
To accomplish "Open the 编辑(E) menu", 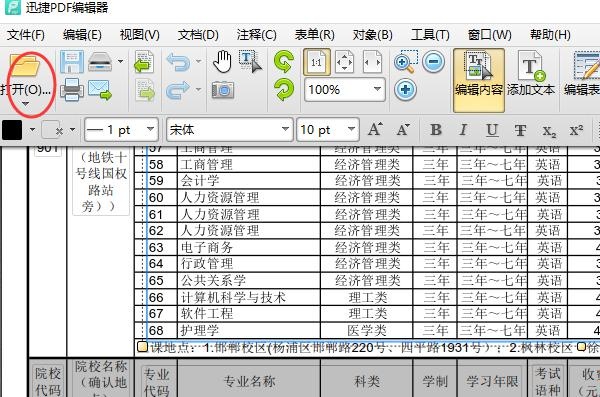I will tap(82, 35).
